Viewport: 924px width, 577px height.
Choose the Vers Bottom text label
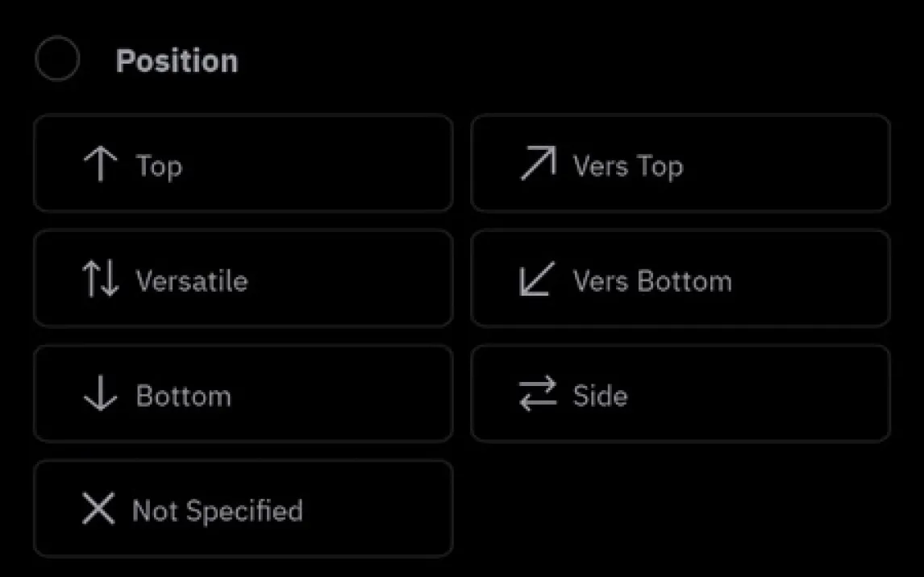[652, 281]
